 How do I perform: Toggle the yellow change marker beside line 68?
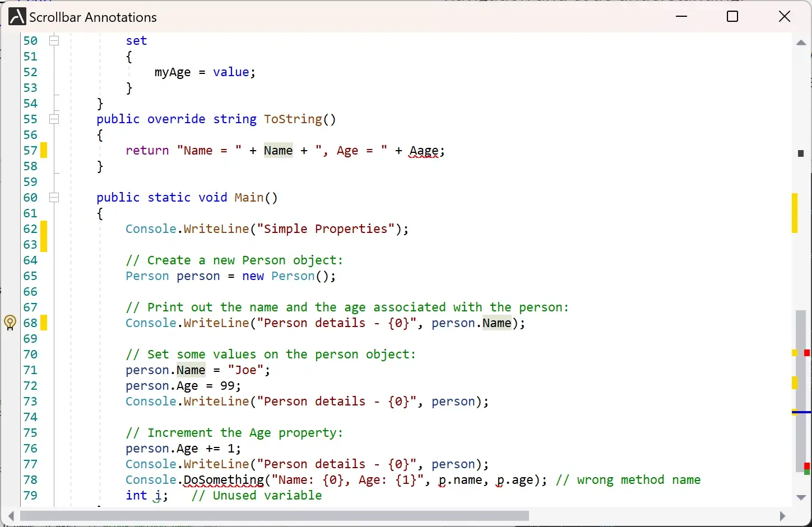[x=44, y=323]
